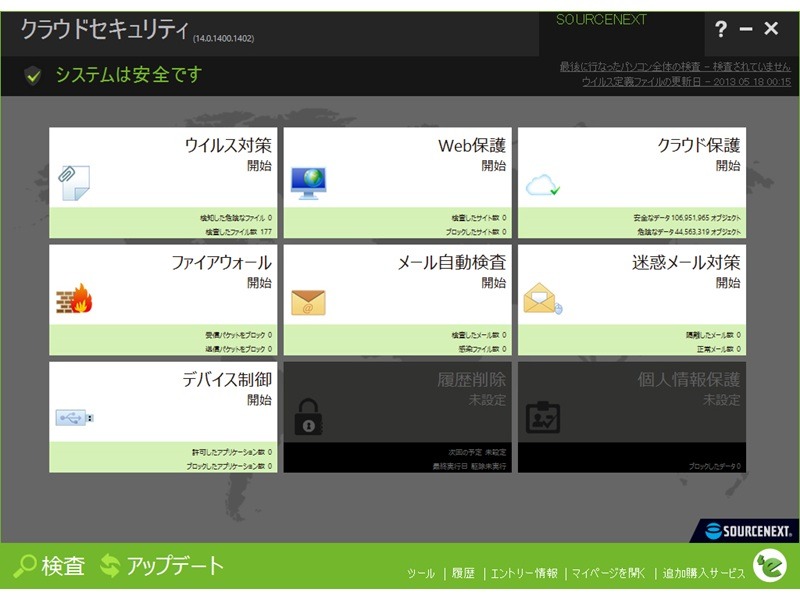Open the ウイルス対策 tile title
The height and width of the screenshot is (600, 800).
click(x=228, y=145)
